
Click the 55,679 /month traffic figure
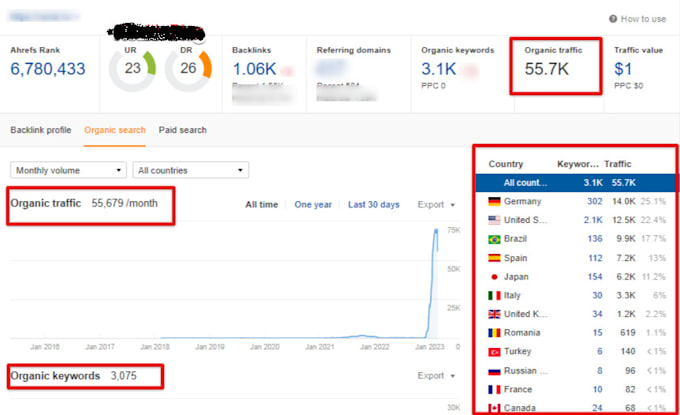[x=124, y=203]
